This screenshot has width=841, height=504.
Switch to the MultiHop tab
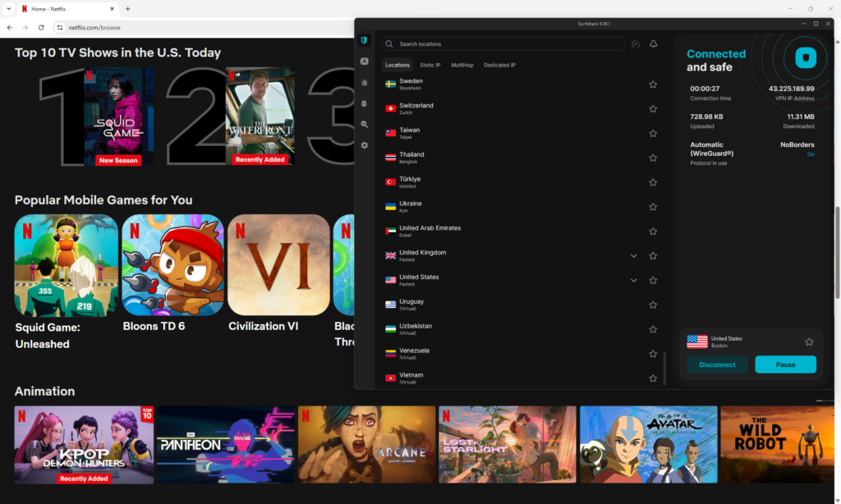pyautogui.click(x=462, y=65)
